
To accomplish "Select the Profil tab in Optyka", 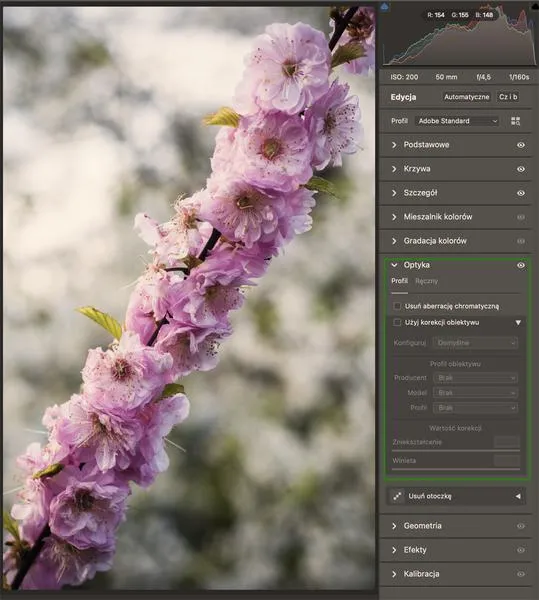I will pos(399,281).
